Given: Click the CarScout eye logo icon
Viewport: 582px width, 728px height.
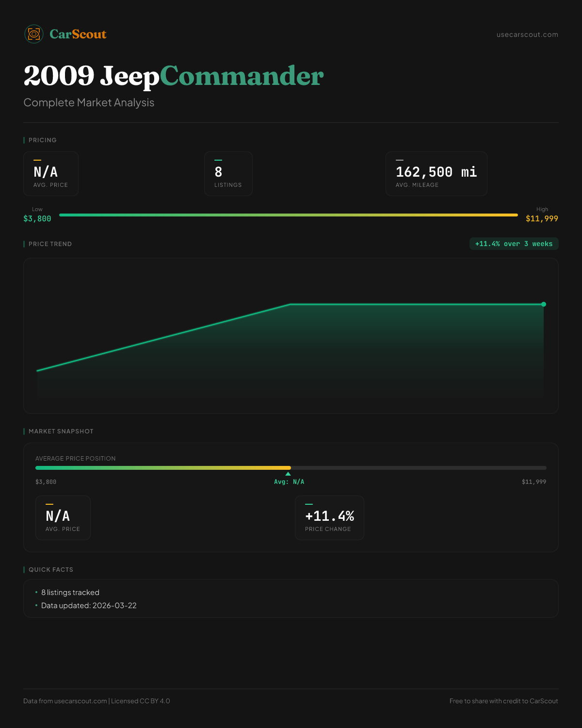Looking at the screenshot, I should pyautogui.click(x=34, y=34).
